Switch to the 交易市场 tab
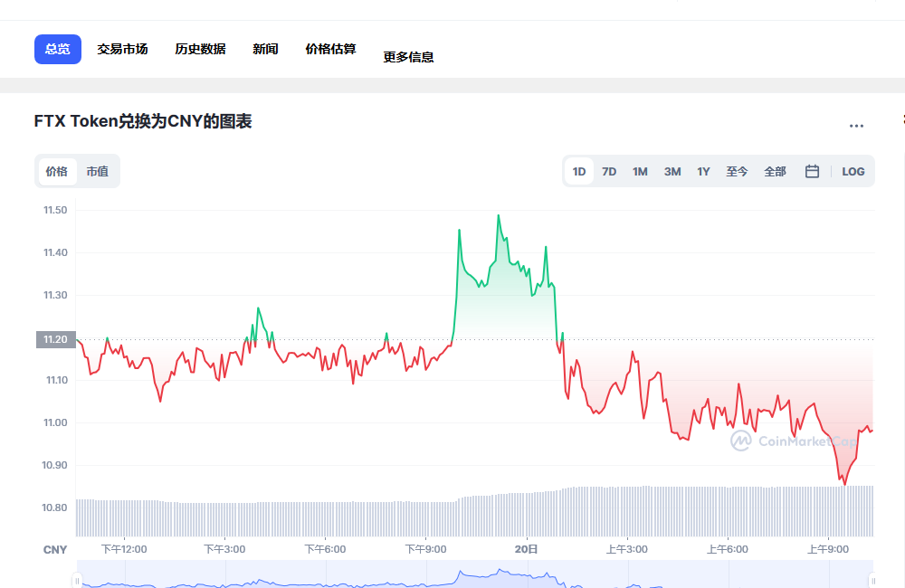This screenshot has height=588, width=905. (x=122, y=49)
